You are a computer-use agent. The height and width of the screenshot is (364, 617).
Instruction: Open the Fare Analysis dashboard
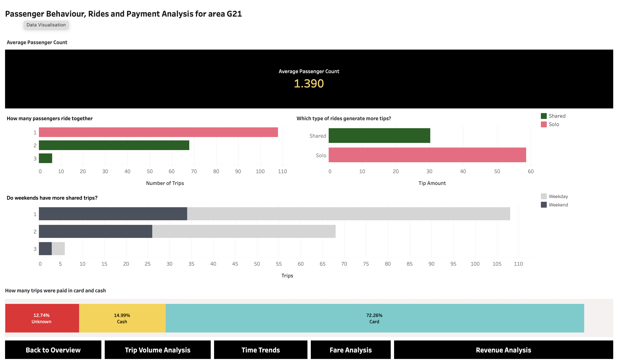pyautogui.click(x=351, y=350)
